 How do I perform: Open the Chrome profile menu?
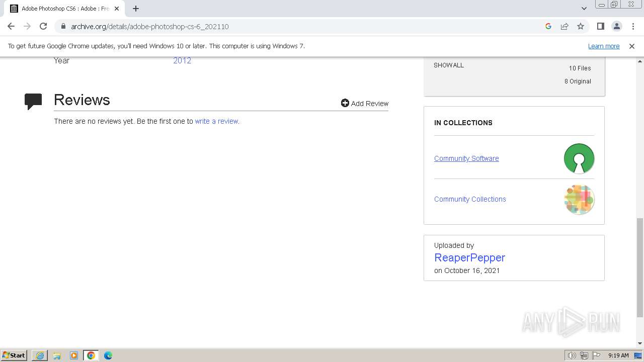(x=616, y=26)
